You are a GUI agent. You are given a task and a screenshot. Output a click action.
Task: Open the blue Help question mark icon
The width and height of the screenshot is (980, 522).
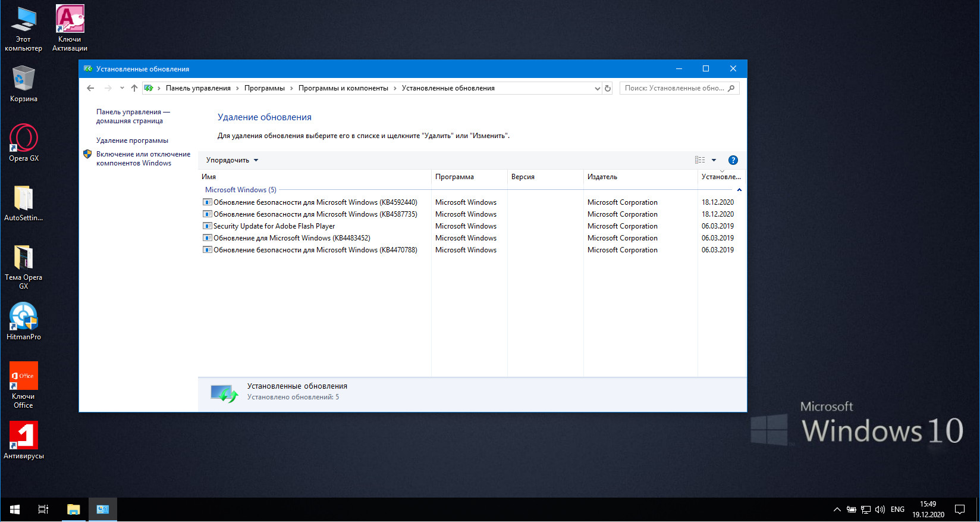click(x=733, y=160)
